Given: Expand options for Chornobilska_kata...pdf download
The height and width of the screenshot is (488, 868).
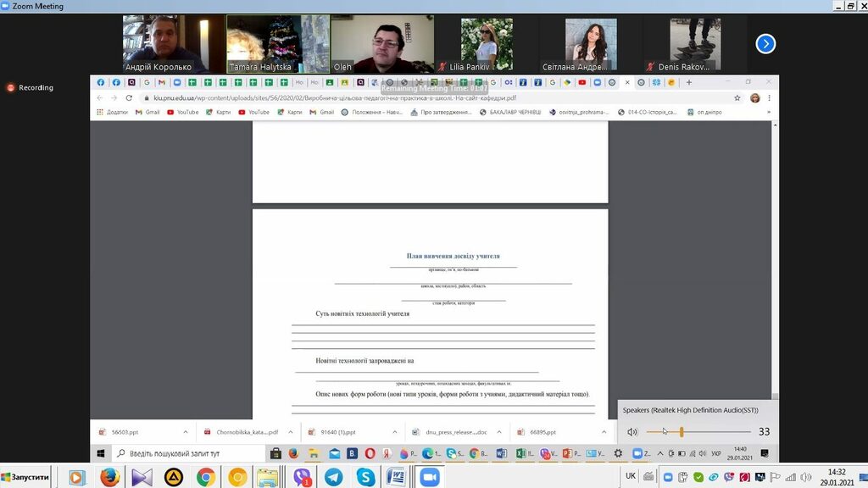Looking at the screenshot, I should [291, 432].
